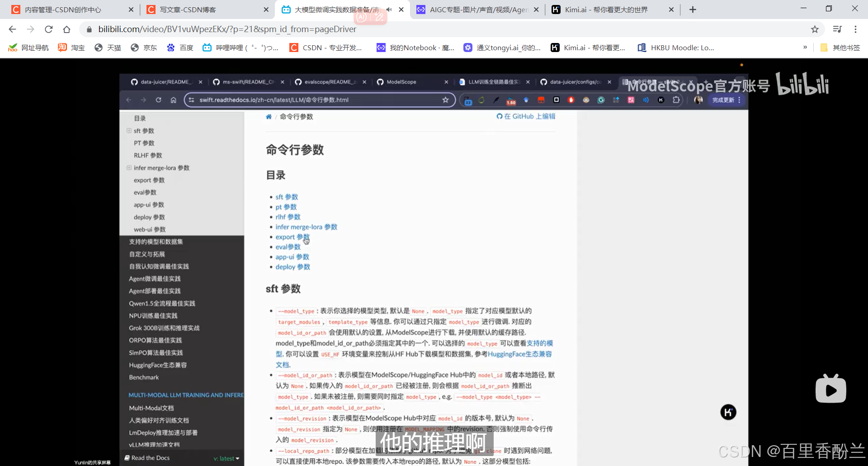The image size is (868, 466).
Task: Reload the bilibili page
Action: click(x=48, y=29)
